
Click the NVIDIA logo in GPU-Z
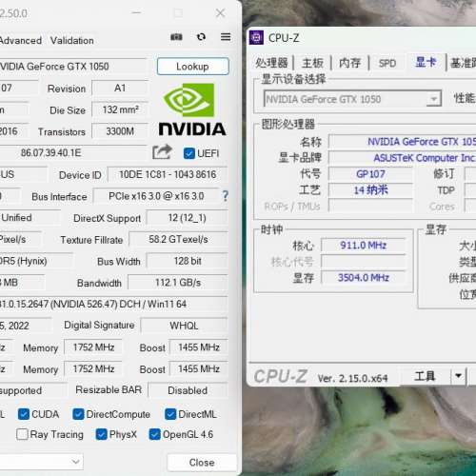pos(192,109)
